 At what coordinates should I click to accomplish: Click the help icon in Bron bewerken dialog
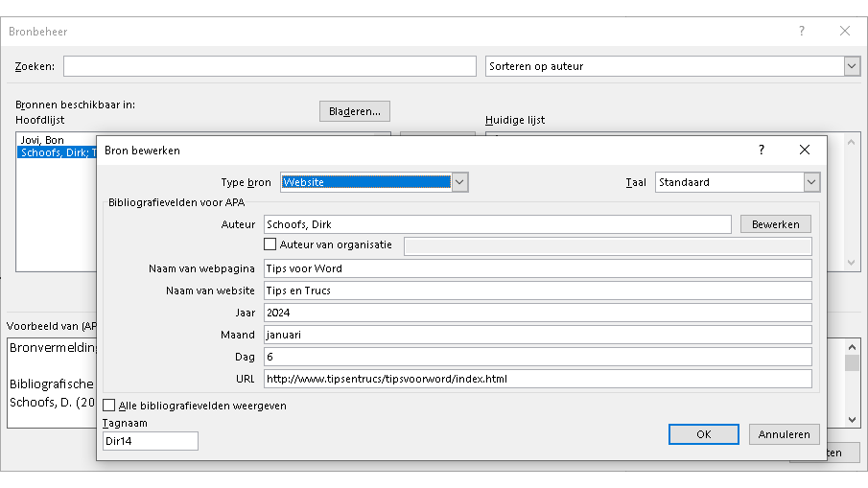tap(762, 151)
